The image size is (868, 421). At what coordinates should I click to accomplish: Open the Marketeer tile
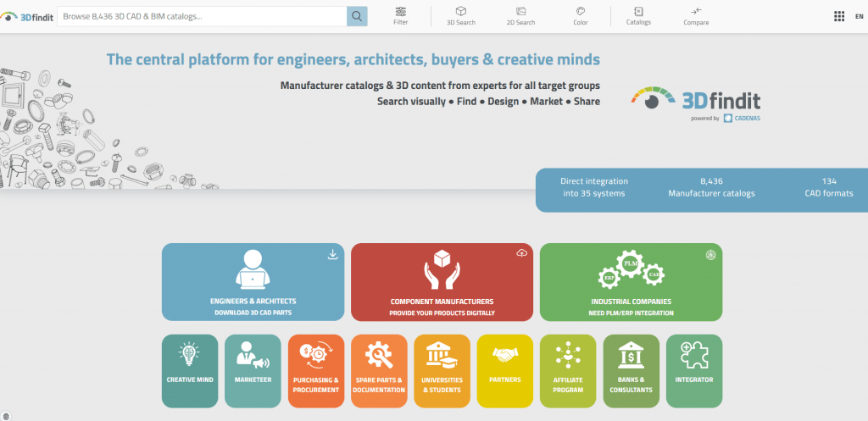[253, 371]
